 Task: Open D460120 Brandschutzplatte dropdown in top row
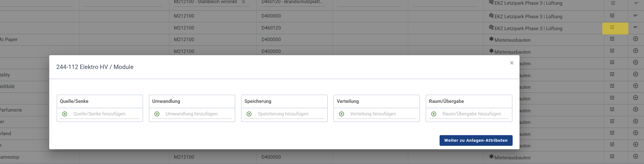tap(292, 2)
